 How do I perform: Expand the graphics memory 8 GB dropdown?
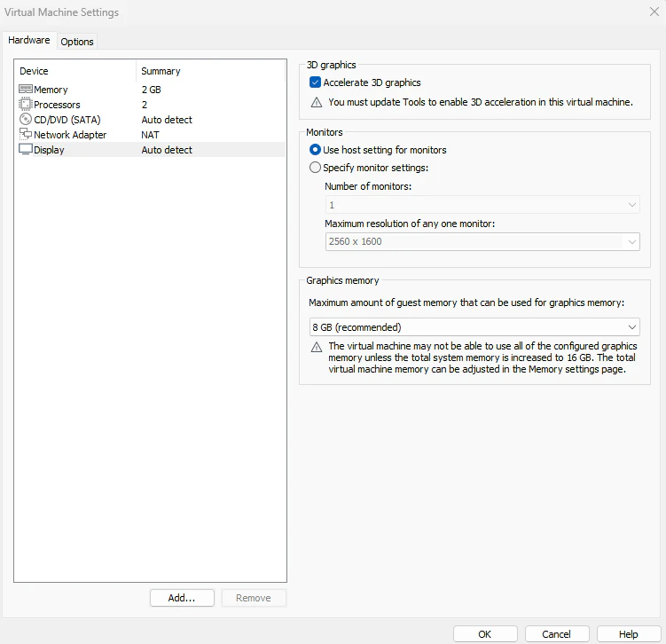pyautogui.click(x=474, y=327)
